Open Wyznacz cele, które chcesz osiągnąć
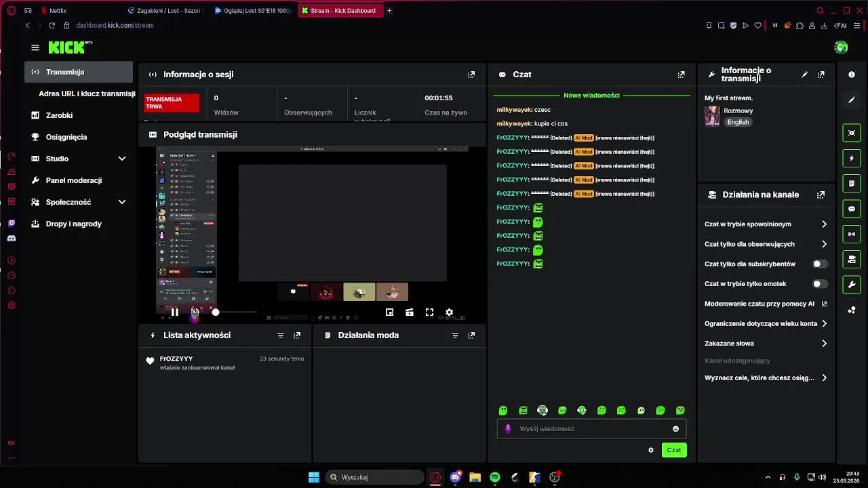Image resolution: width=868 pixels, height=488 pixels. (766, 378)
